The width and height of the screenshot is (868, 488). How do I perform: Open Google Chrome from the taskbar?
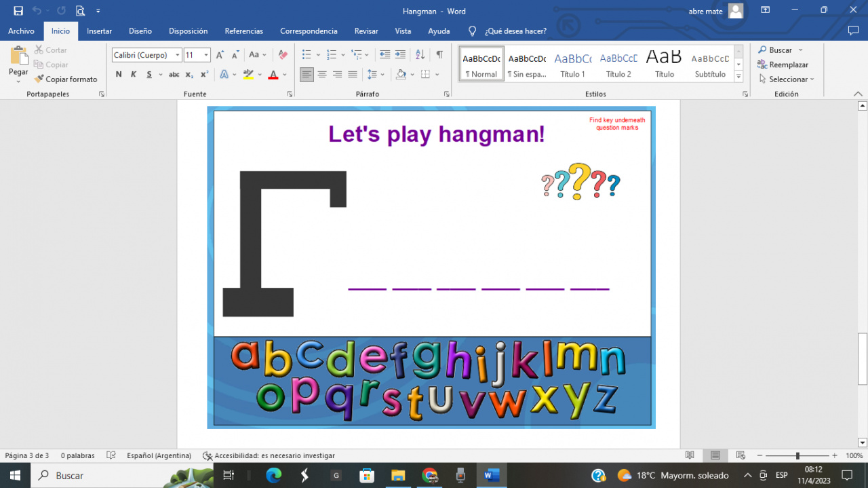(x=430, y=475)
